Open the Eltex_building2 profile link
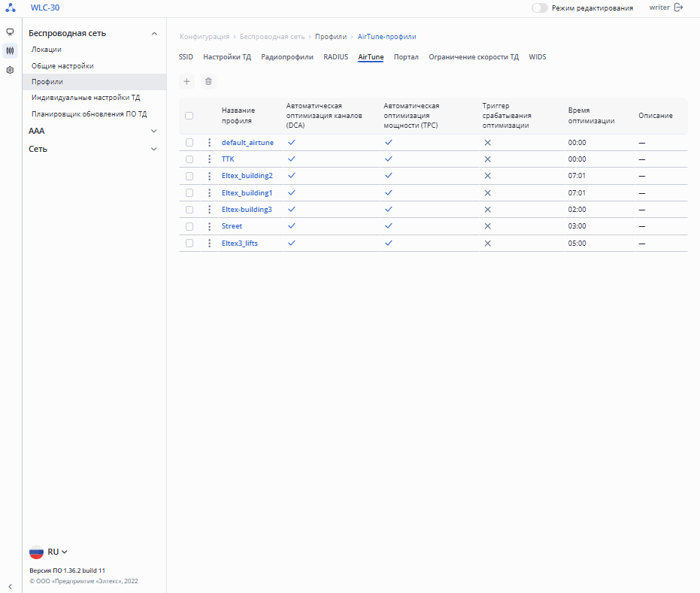 tap(247, 176)
